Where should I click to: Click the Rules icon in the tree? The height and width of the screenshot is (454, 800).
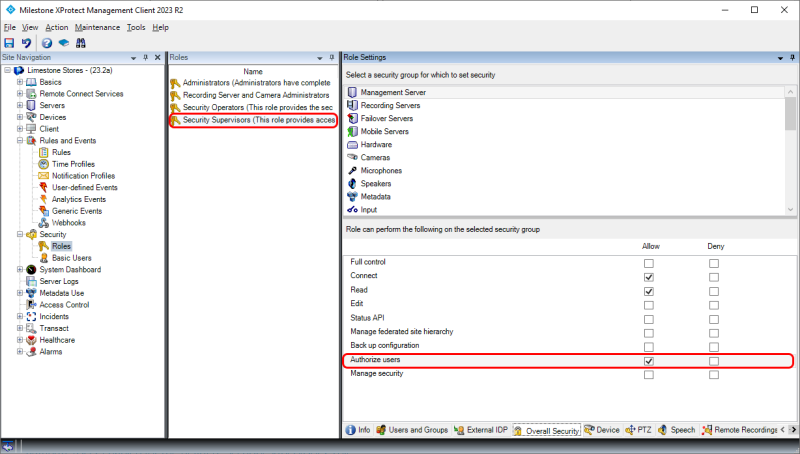pos(44,153)
